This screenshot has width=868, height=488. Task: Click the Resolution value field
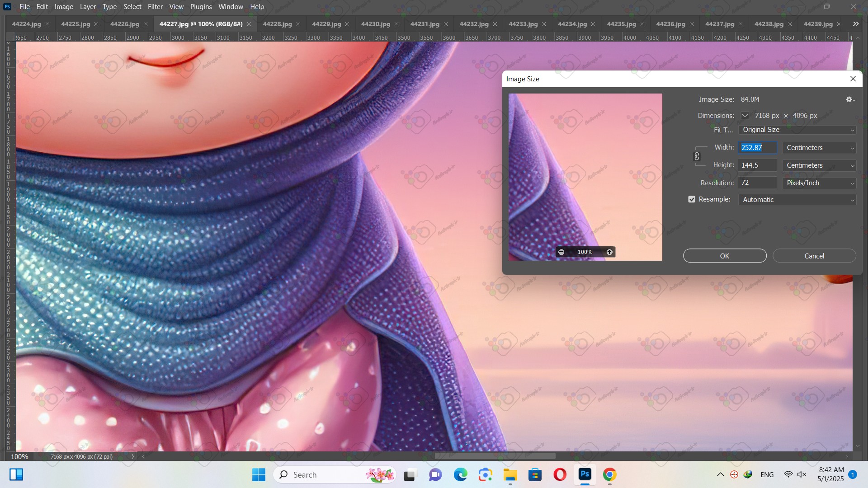tap(758, 183)
